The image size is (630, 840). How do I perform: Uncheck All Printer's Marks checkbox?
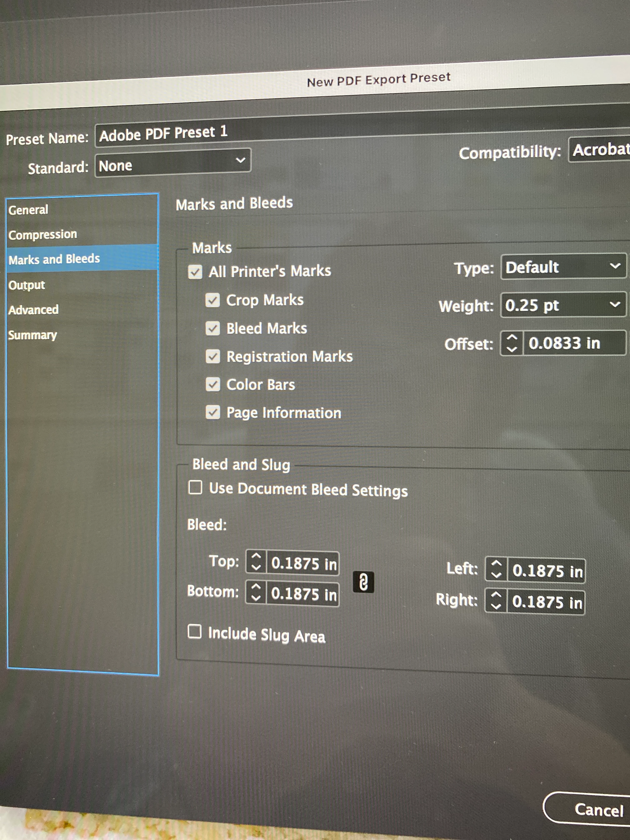click(x=195, y=272)
